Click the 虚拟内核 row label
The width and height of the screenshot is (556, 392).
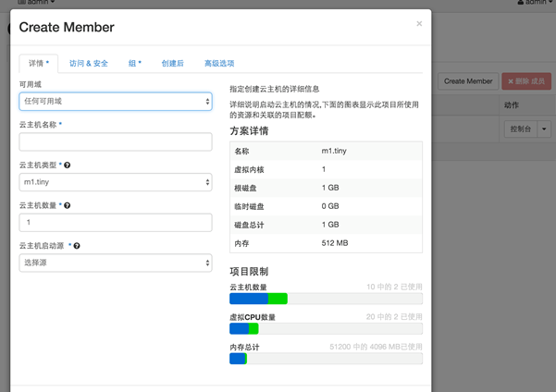pyautogui.click(x=249, y=170)
